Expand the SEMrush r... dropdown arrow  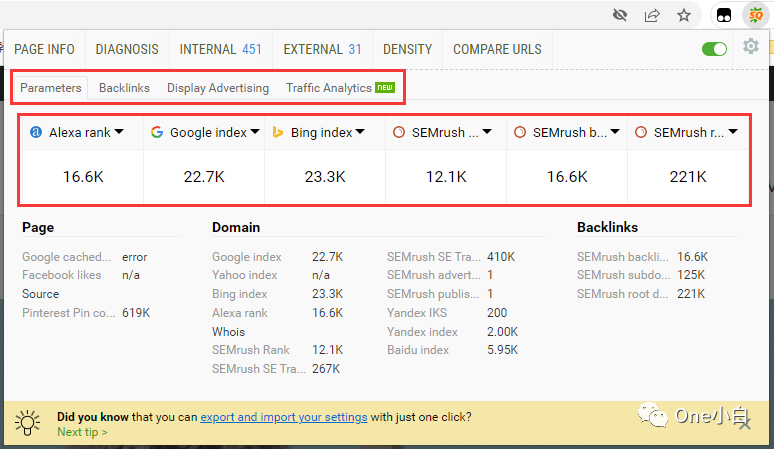[x=733, y=132]
